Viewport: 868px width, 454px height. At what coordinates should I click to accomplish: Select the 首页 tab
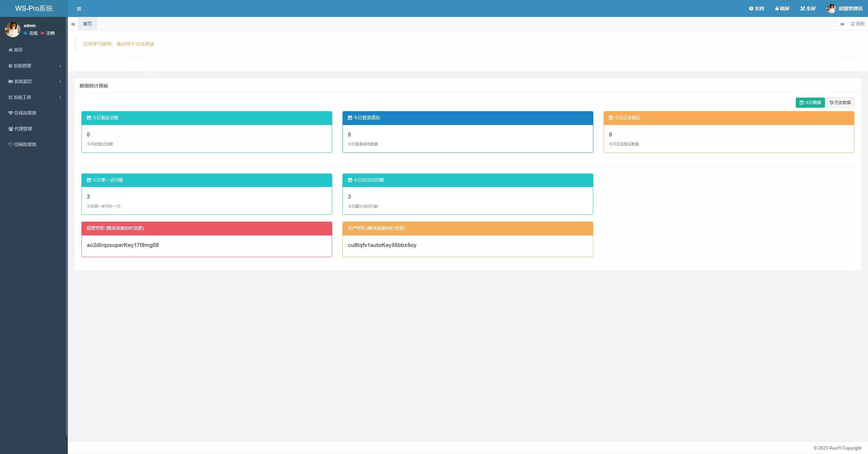[87, 24]
